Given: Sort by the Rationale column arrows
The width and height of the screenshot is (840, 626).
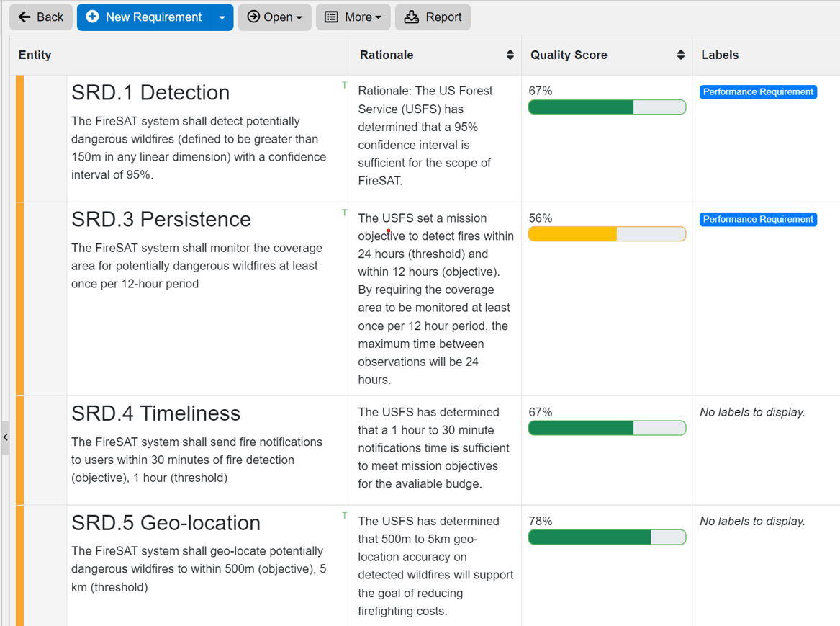Looking at the screenshot, I should [510, 55].
